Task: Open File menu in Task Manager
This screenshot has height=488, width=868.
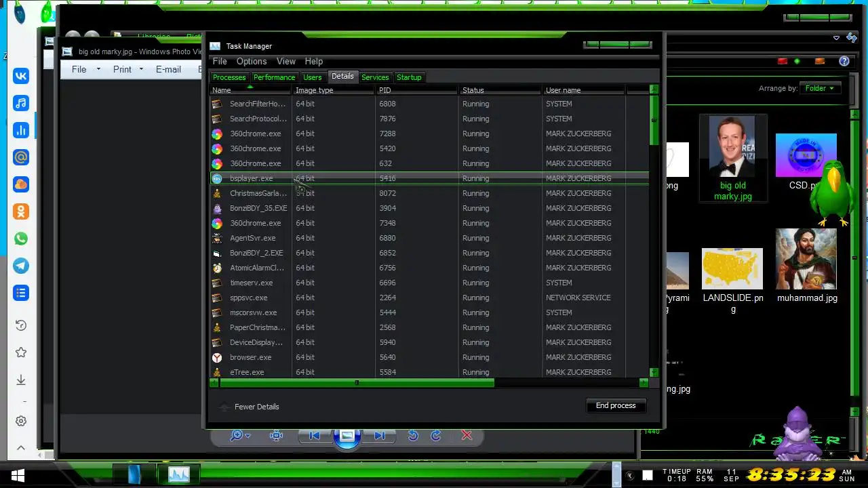Action: (x=220, y=61)
